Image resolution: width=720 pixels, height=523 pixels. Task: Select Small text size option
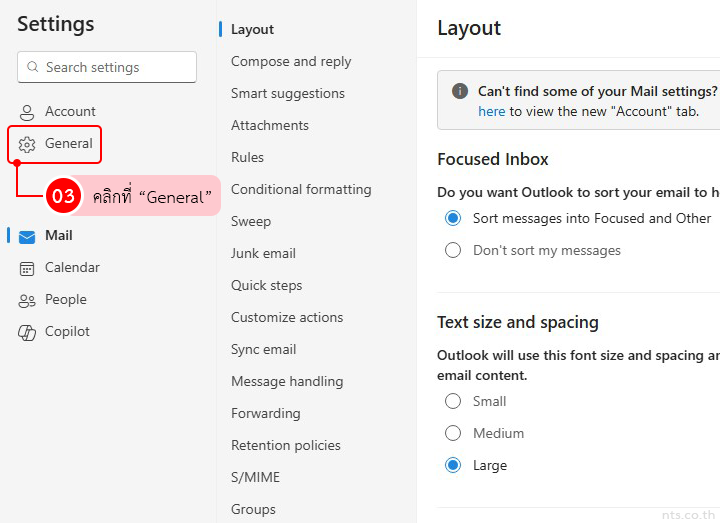tap(453, 401)
